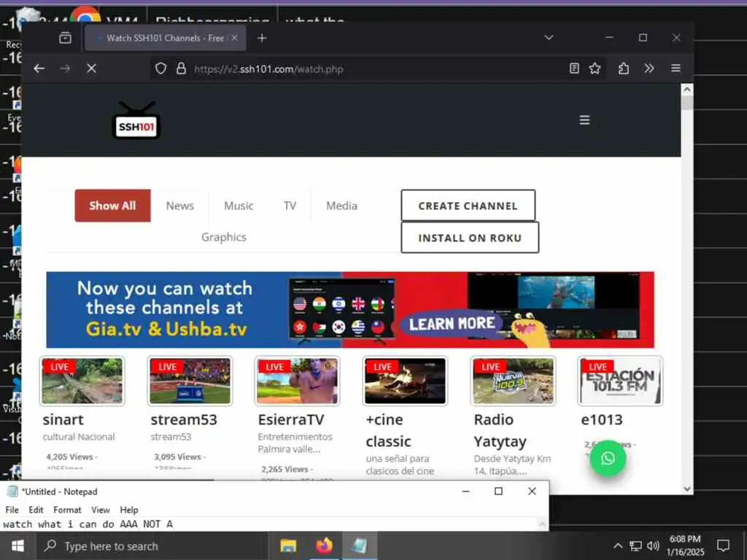This screenshot has width=747, height=560.
Task: Show hidden system tray icons chevron
Action: coord(618,545)
